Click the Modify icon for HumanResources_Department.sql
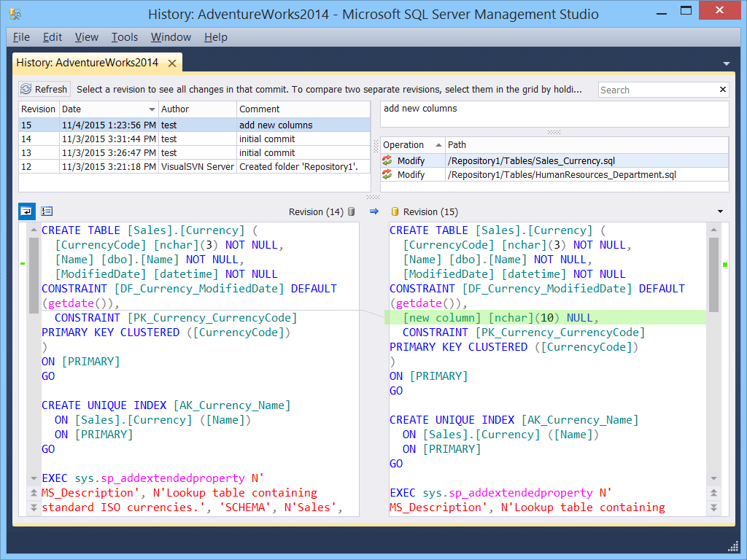747x560 pixels. point(387,175)
